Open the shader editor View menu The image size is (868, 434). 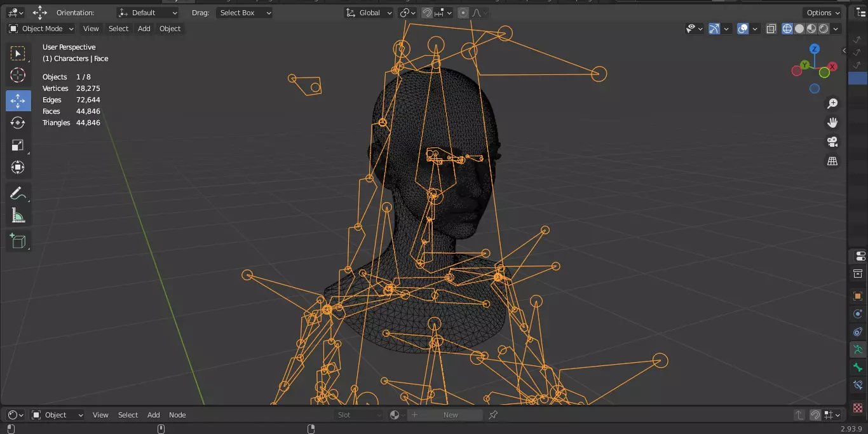[100, 415]
